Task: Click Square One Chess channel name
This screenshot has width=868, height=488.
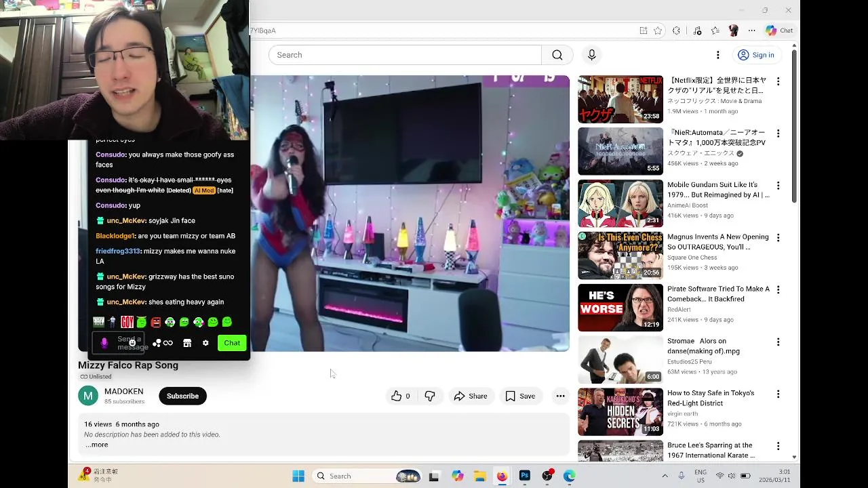Action: click(x=692, y=258)
